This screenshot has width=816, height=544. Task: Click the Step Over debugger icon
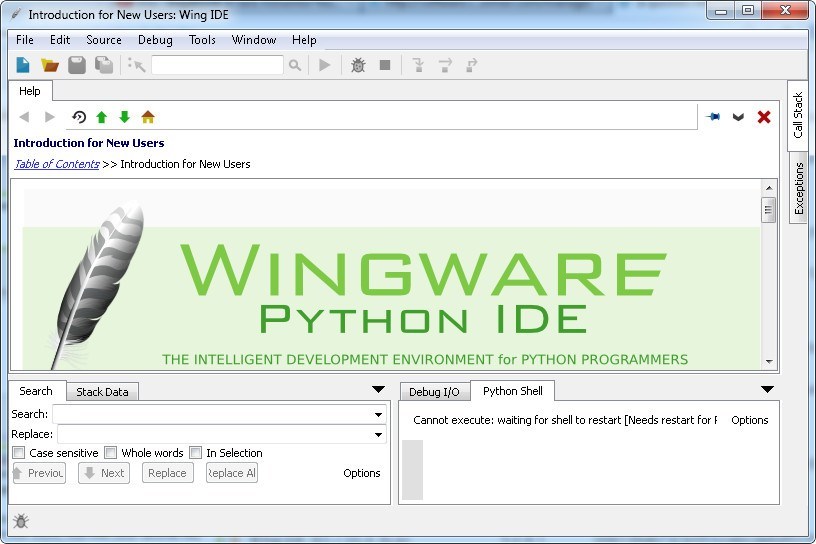[x=445, y=65]
